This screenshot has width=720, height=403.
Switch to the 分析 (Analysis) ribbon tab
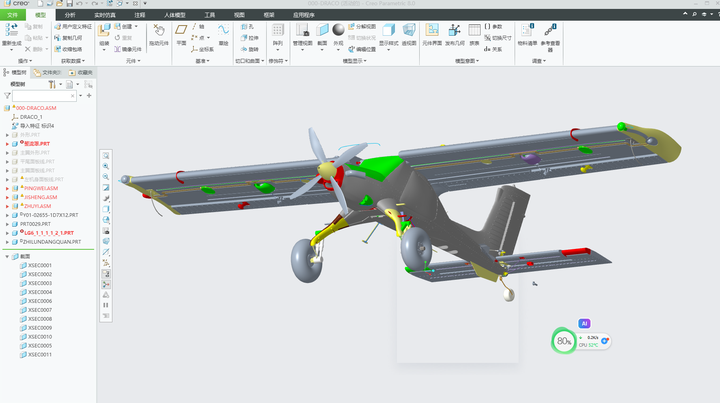point(70,15)
